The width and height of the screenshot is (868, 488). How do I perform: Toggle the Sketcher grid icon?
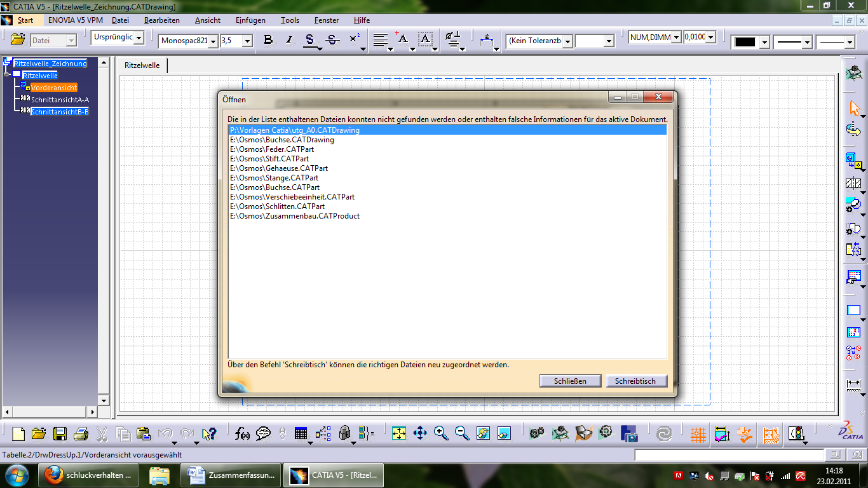(698, 434)
